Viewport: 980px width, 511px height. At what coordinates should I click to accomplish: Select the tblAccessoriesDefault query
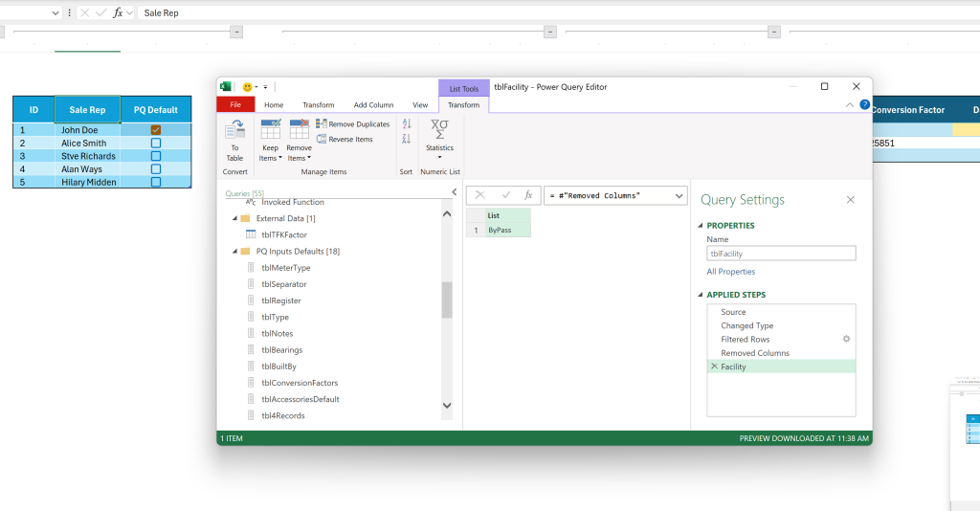pyautogui.click(x=301, y=399)
